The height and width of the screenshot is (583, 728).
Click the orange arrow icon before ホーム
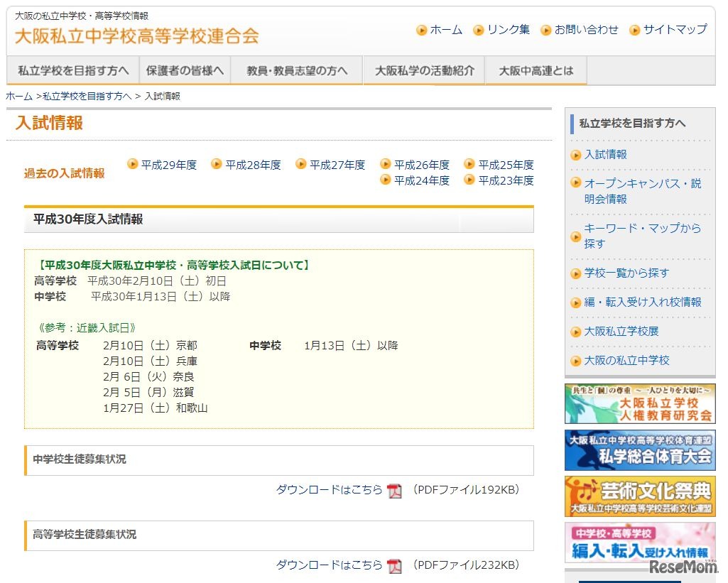pos(420,30)
